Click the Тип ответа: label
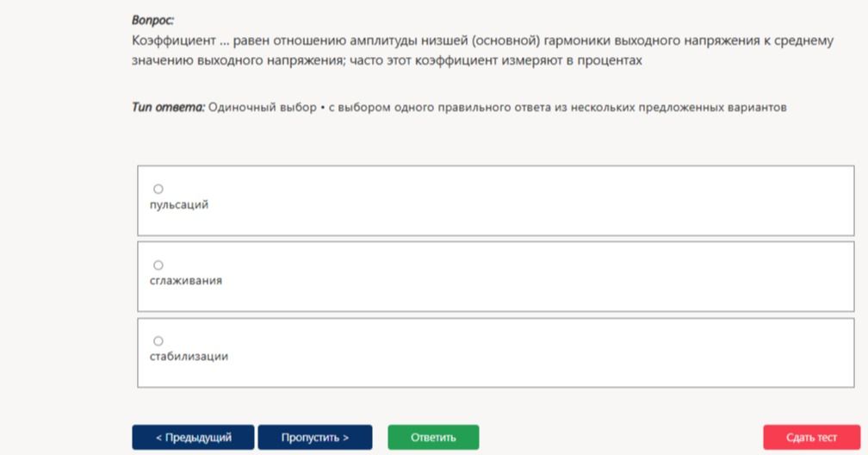 point(168,107)
